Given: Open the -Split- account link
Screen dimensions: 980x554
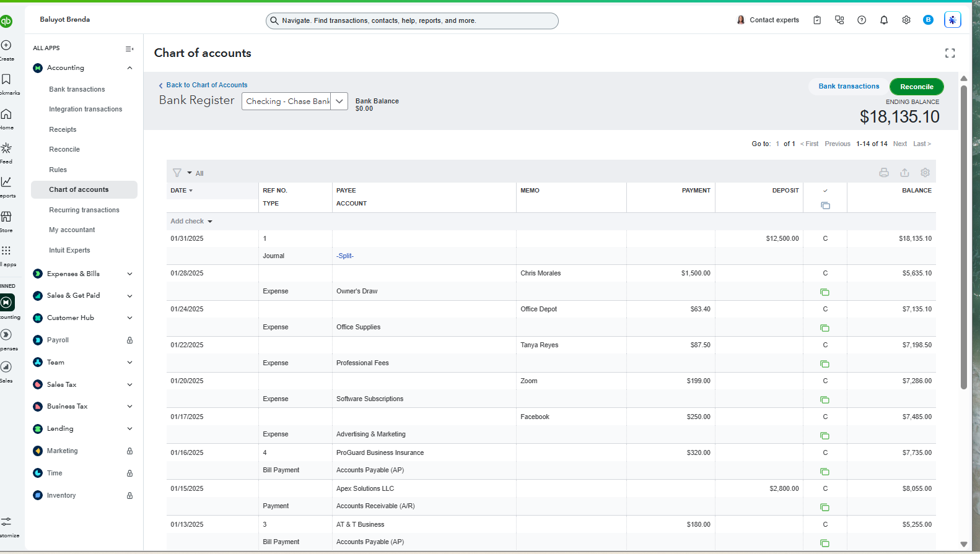Looking at the screenshot, I should (x=345, y=256).
